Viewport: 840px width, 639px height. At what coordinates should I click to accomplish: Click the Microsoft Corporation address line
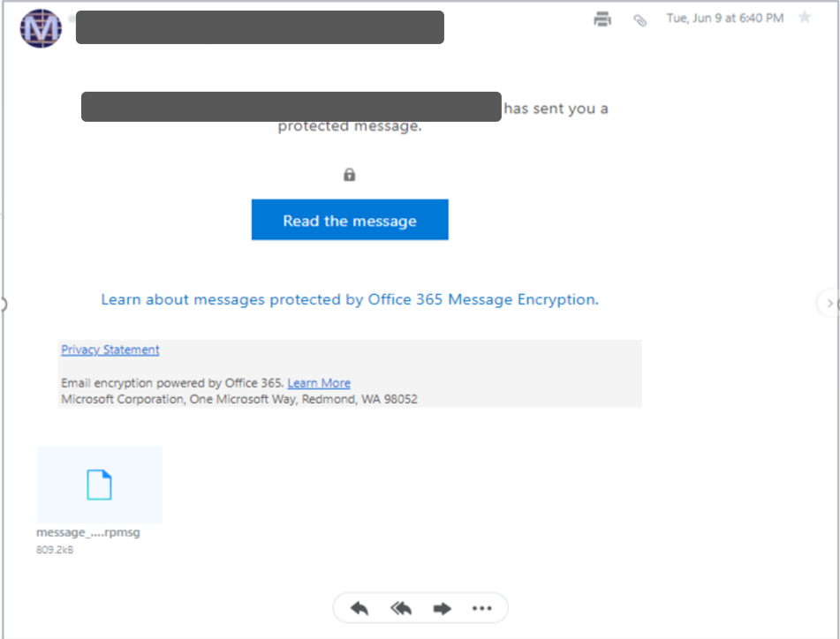(239, 399)
